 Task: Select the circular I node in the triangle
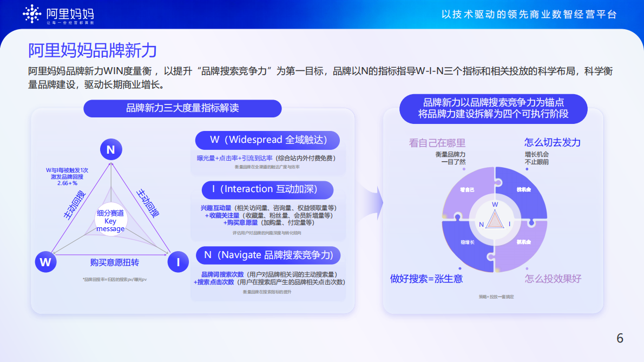[x=178, y=261]
